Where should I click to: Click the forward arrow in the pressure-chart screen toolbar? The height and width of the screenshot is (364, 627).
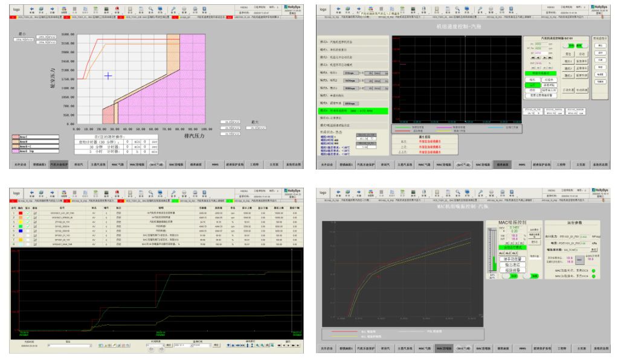tap(52, 9)
